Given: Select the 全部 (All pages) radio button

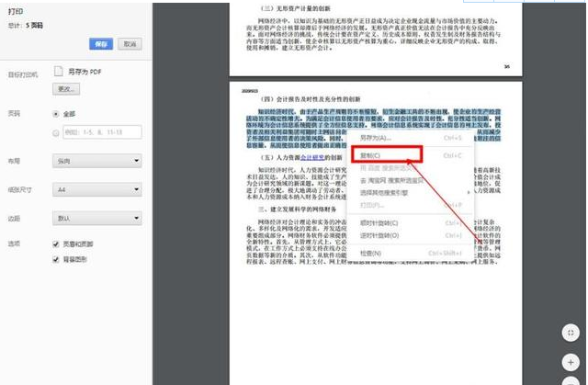Looking at the screenshot, I should click(x=56, y=114).
